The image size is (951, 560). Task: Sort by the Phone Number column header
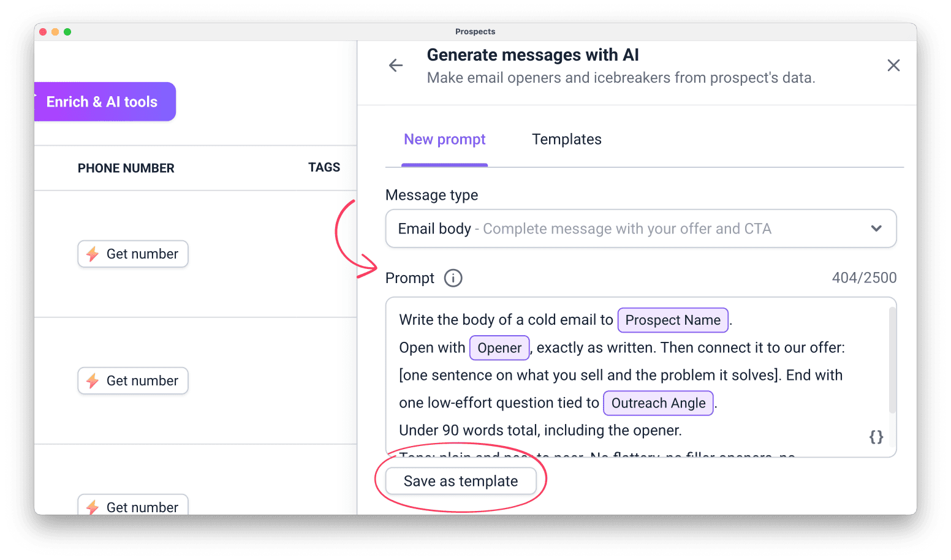[126, 168]
